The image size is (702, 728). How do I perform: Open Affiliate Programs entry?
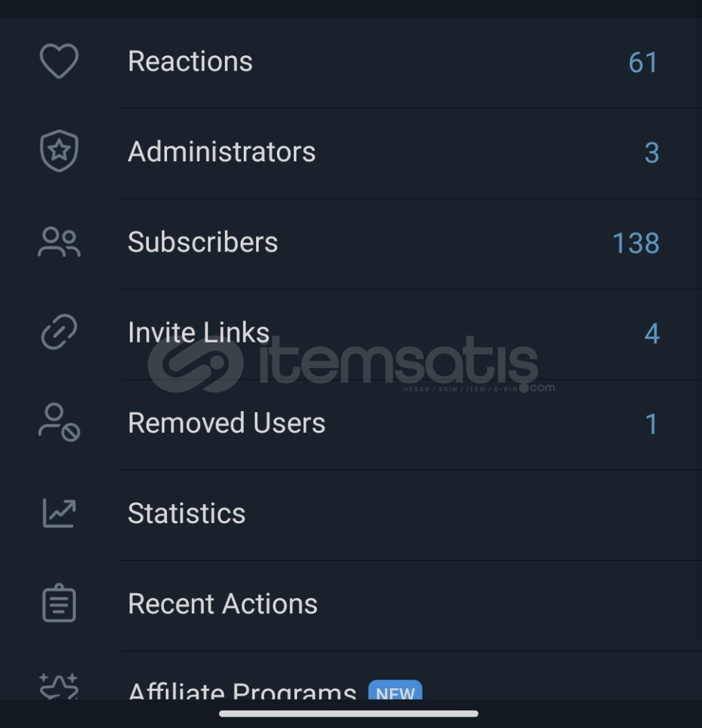pos(351,675)
